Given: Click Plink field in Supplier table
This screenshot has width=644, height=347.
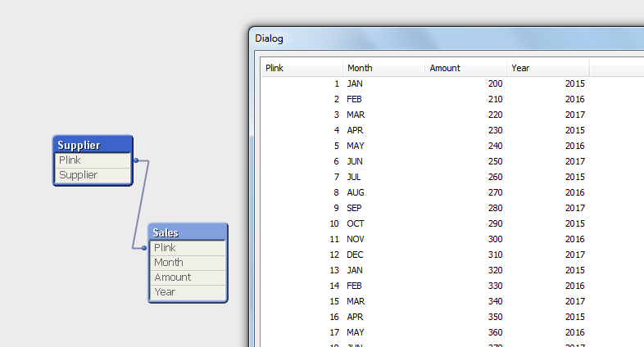Looking at the screenshot, I should [x=93, y=160].
